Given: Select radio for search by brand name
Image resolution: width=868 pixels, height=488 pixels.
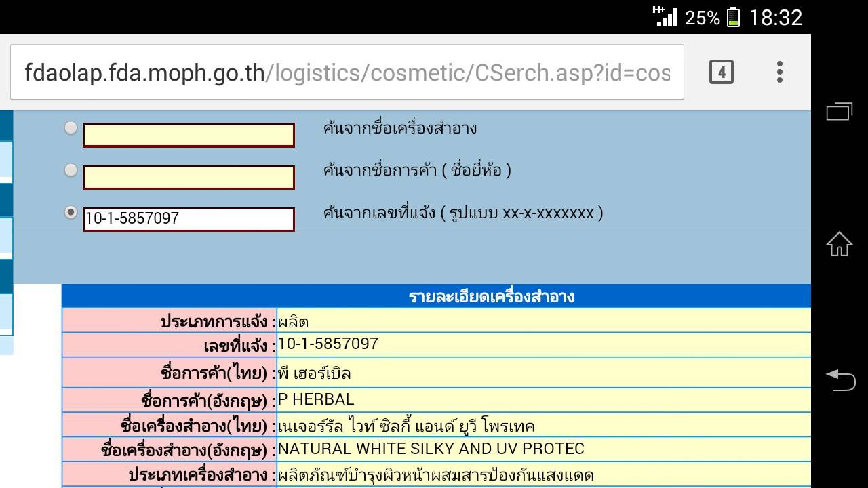Looking at the screenshot, I should (71, 170).
